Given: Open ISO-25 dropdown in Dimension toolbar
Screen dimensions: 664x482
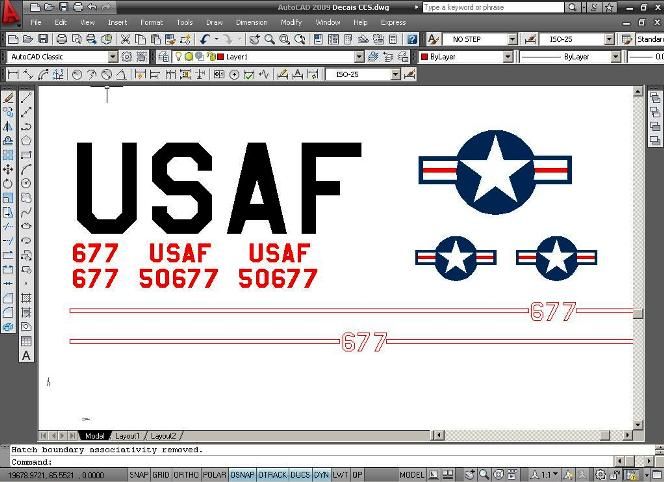Looking at the screenshot, I should (x=395, y=75).
